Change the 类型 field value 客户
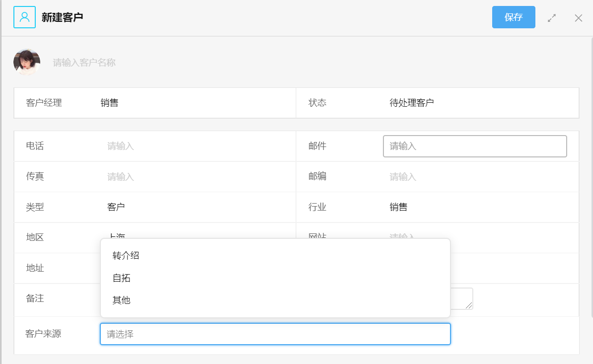The image size is (593, 364). tap(116, 207)
